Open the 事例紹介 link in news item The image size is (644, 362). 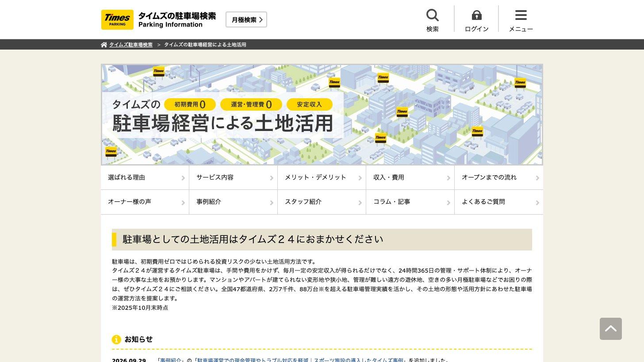(171, 360)
